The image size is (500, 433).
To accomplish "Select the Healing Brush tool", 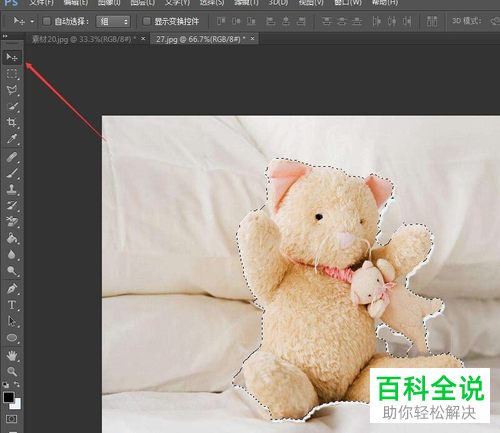I will pos(12,157).
